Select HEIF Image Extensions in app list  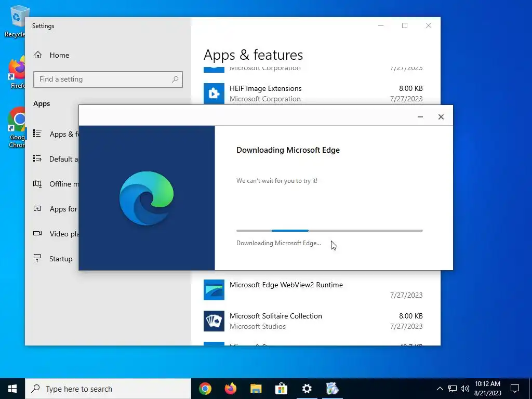point(313,94)
